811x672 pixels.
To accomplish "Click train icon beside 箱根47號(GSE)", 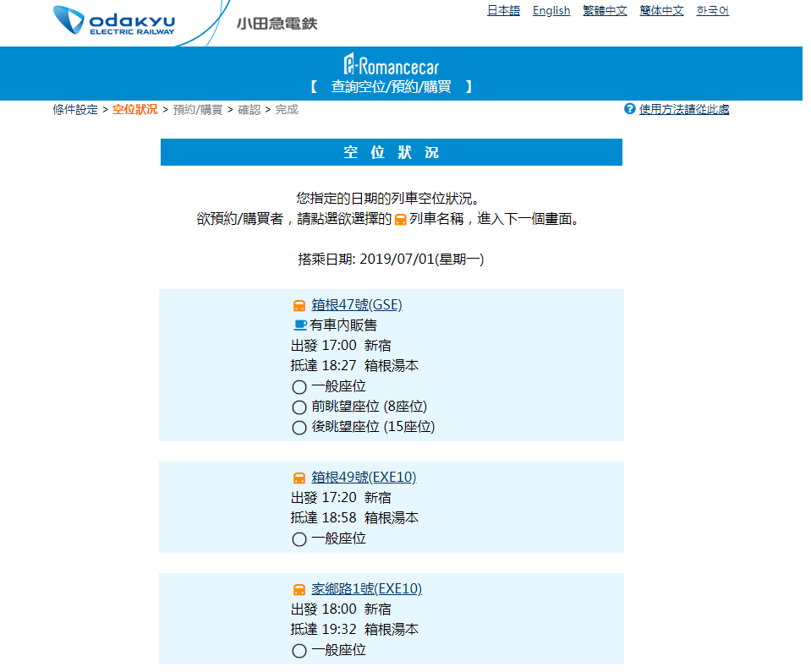I will tap(299, 305).
